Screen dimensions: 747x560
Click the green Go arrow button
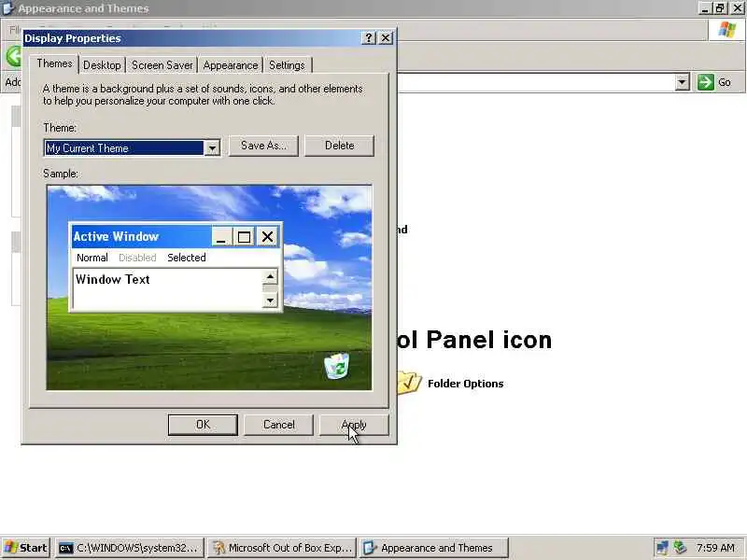coord(706,82)
